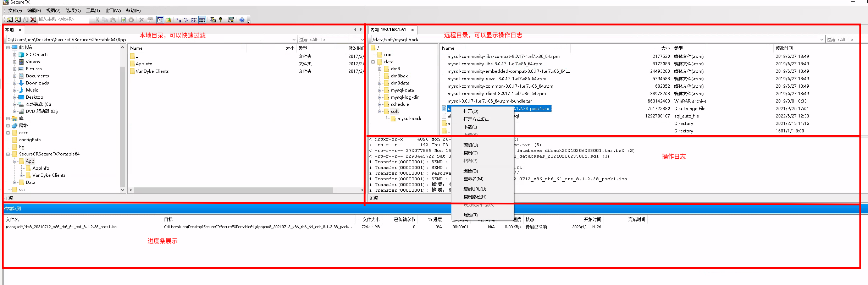Switch to List view icon

[x=194, y=20]
